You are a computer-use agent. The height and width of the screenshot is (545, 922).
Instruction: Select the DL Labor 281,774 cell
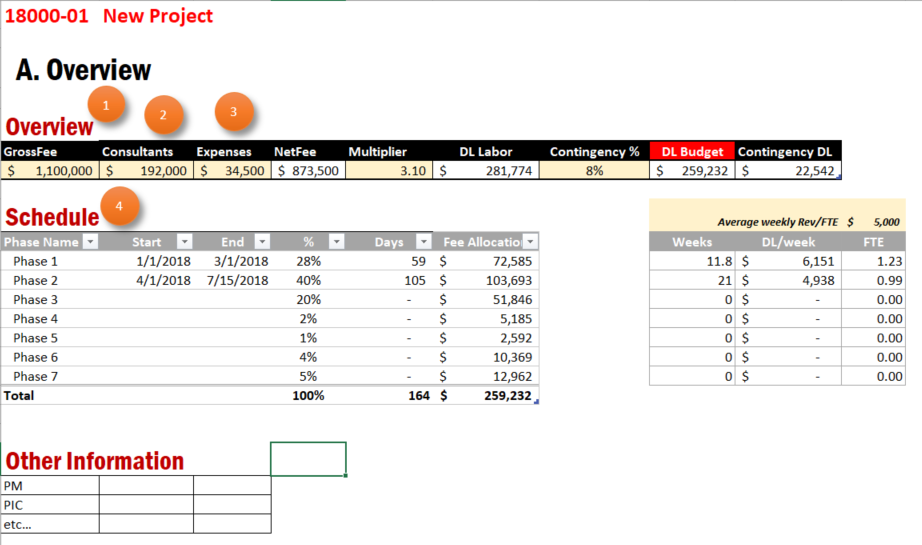[x=486, y=170]
